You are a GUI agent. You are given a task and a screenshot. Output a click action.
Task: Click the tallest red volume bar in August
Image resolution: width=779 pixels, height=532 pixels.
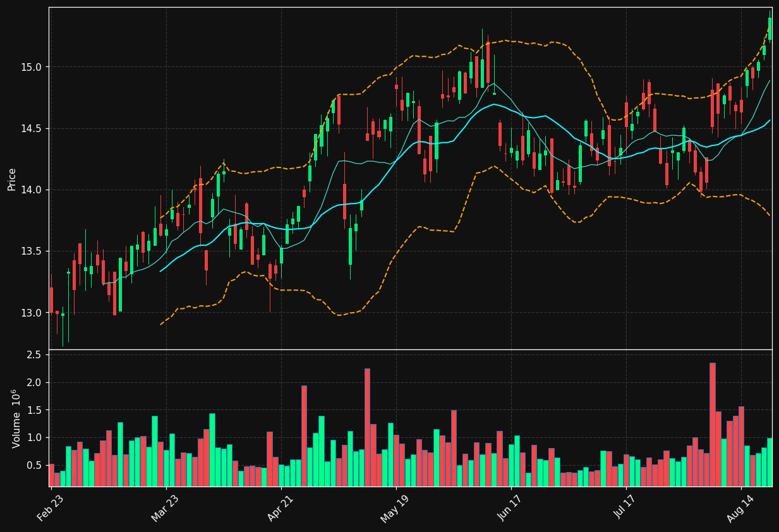pos(713,425)
